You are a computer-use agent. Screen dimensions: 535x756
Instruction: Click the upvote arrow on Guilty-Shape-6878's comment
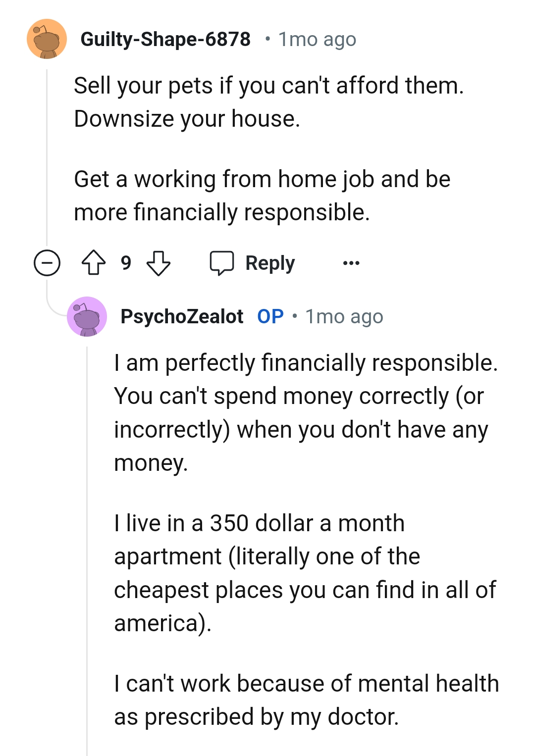tap(94, 263)
